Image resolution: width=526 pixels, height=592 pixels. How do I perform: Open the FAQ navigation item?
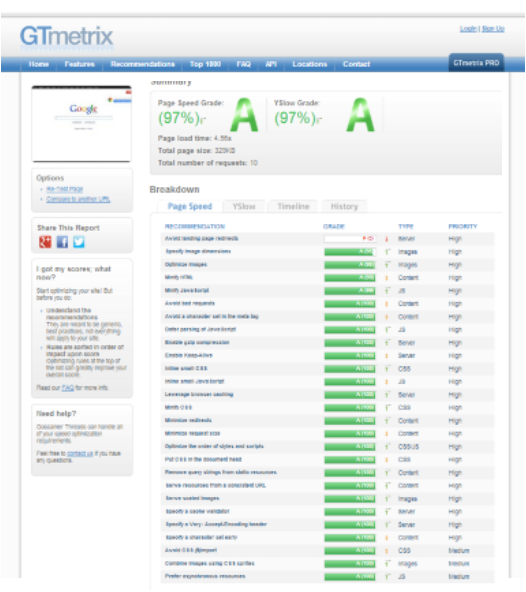[x=244, y=64]
